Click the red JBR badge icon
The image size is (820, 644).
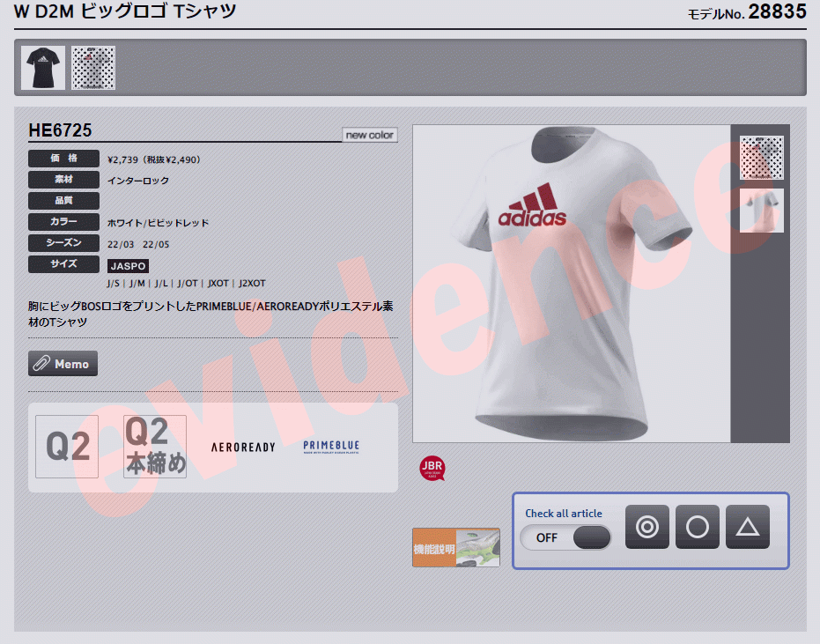pyautogui.click(x=432, y=468)
